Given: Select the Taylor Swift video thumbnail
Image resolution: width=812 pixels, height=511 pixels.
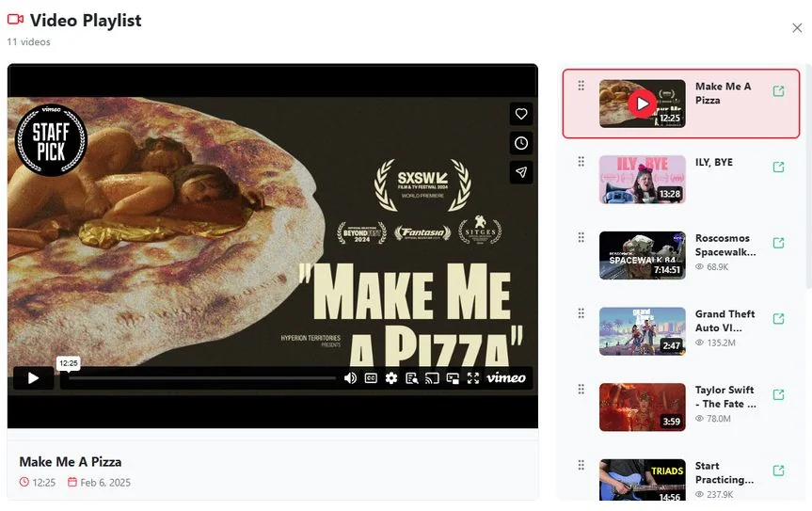Looking at the screenshot, I should pyautogui.click(x=642, y=407).
